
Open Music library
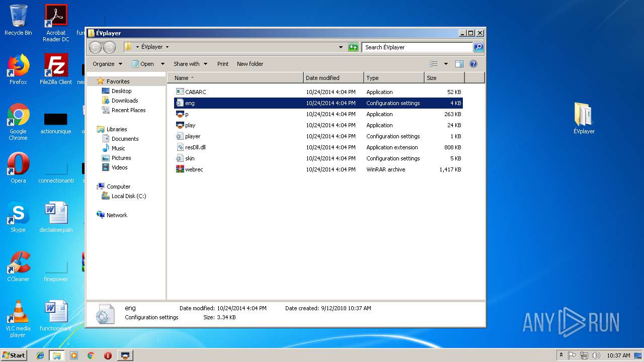point(114,148)
